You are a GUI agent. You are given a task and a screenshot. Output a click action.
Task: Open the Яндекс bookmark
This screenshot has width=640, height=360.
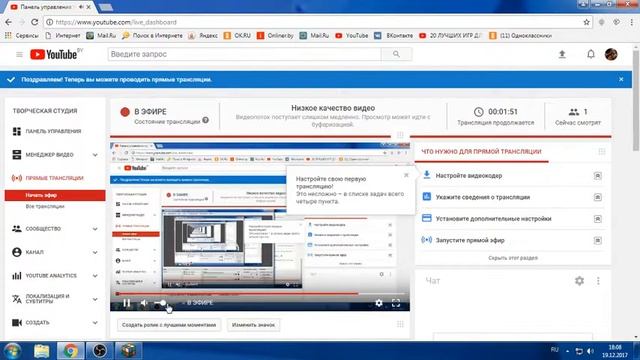pos(203,36)
